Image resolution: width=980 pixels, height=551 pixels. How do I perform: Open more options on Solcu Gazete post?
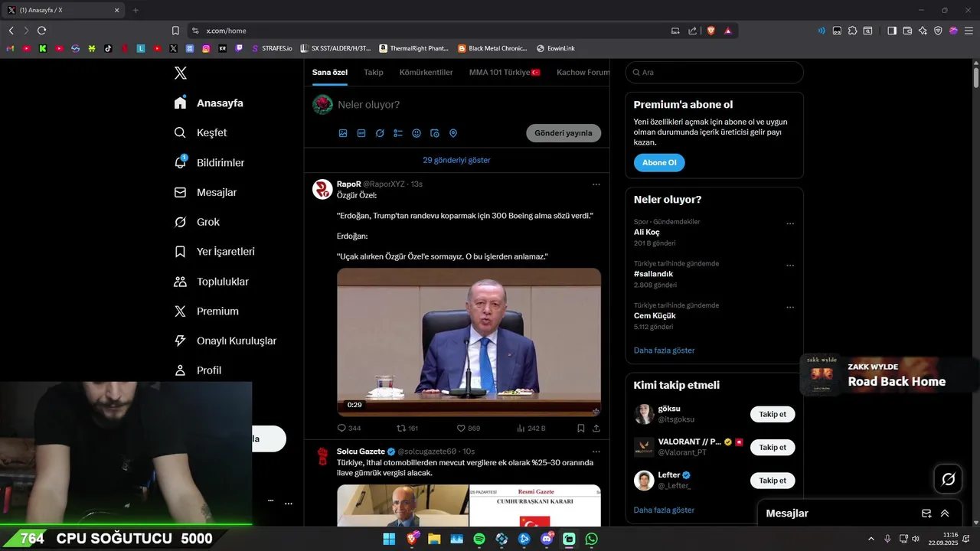[x=596, y=452]
